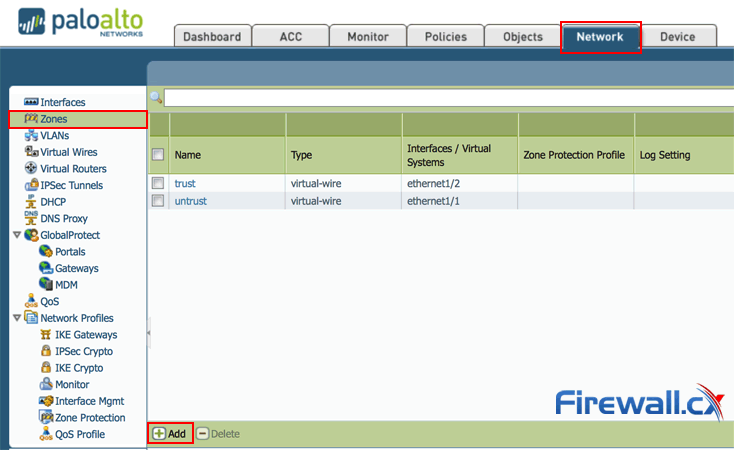This screenshot has height=450, width=734.
Task: Click the Portals icon
Action: point(46,251)
